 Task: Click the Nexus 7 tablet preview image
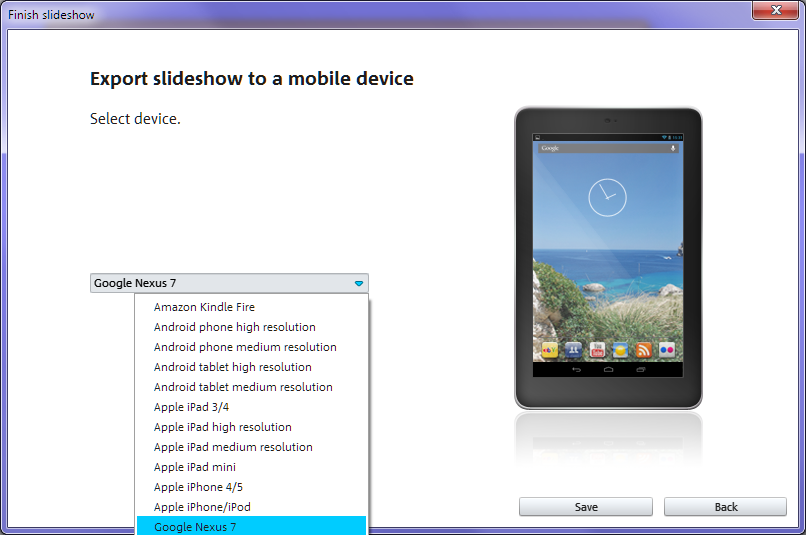[x=608, y=258]
